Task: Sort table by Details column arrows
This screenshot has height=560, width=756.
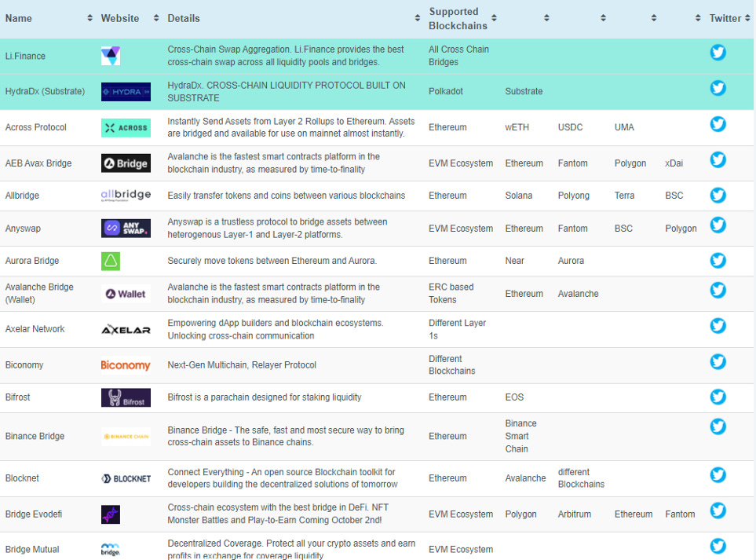Action: [418, 18]
